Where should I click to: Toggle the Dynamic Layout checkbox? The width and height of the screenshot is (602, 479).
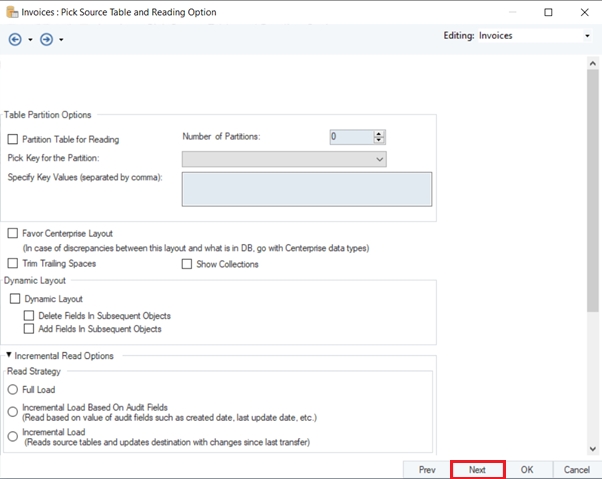point(15,299)
